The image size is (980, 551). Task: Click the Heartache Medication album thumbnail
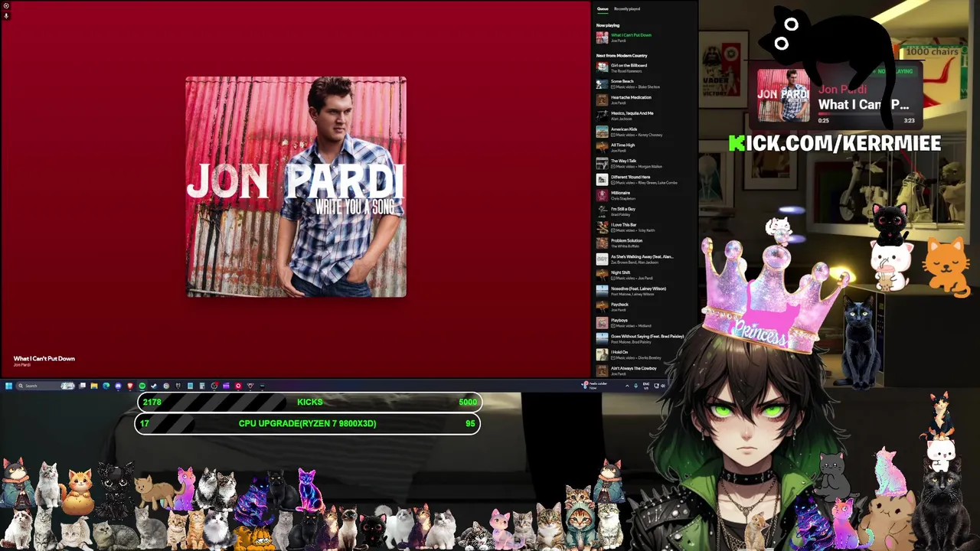click(x=602, y=100)
